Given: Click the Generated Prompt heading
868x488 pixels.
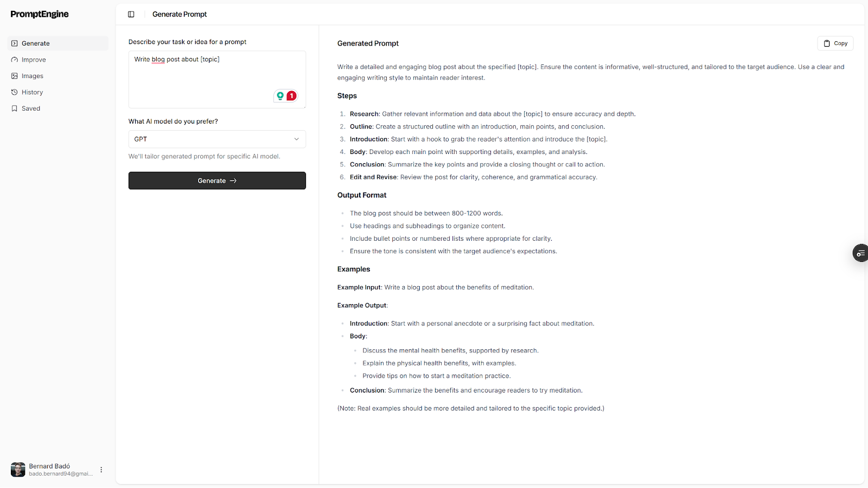Looking at the screenshot, I should [x=368, y=43].
